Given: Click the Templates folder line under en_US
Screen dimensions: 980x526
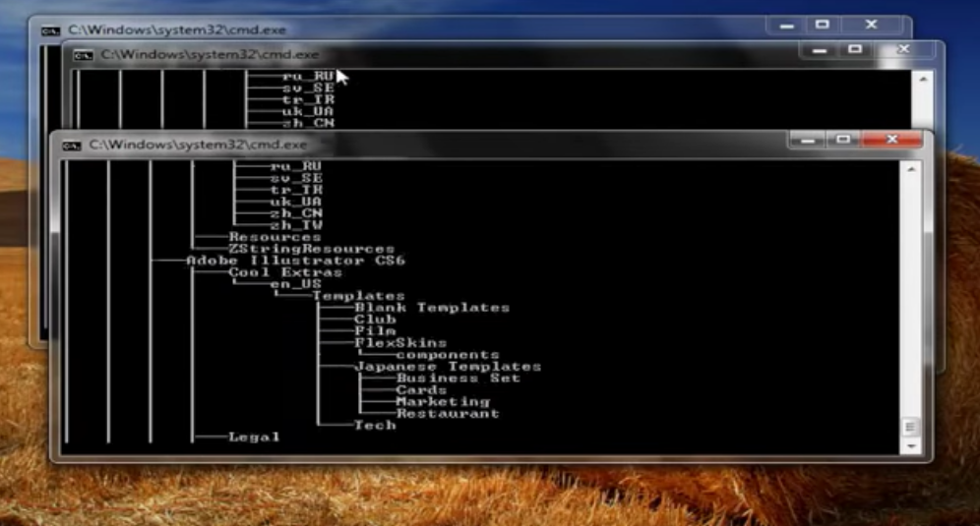Looking at the screenshot, I should click(358, 296).
